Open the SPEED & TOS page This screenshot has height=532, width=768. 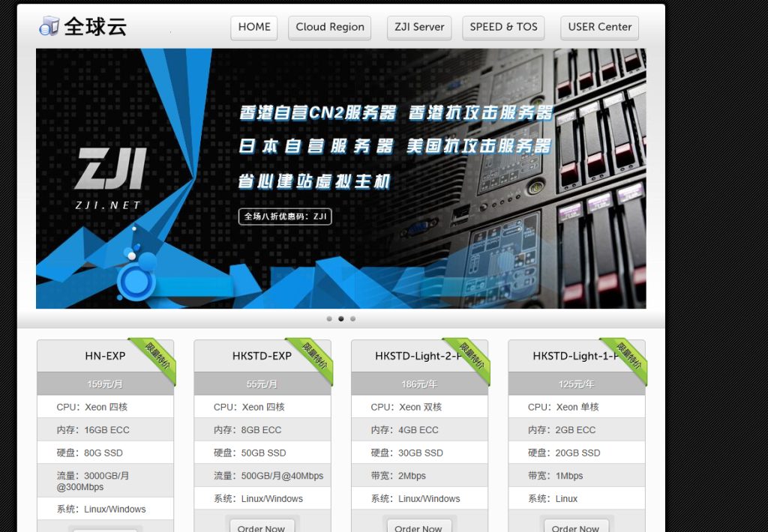pyautogui.click(x=503, y=27)
